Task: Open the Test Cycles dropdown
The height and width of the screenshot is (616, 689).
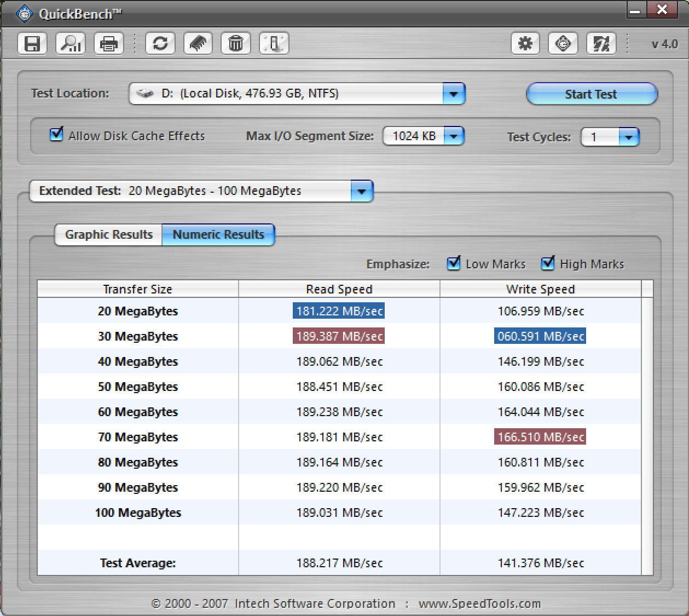Action: coord(629,137)
